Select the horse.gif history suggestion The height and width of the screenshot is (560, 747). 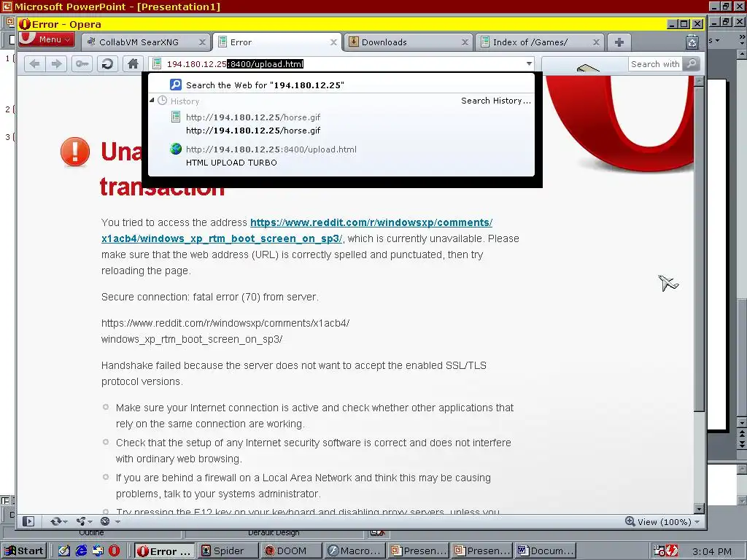tap(341, 124)
